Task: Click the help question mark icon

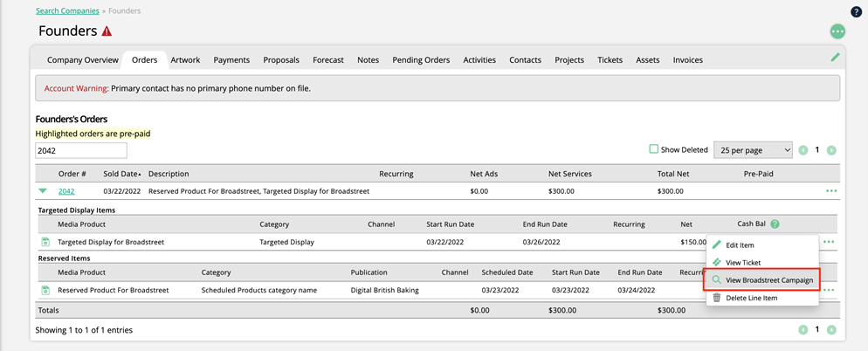Action: point(856,12)
